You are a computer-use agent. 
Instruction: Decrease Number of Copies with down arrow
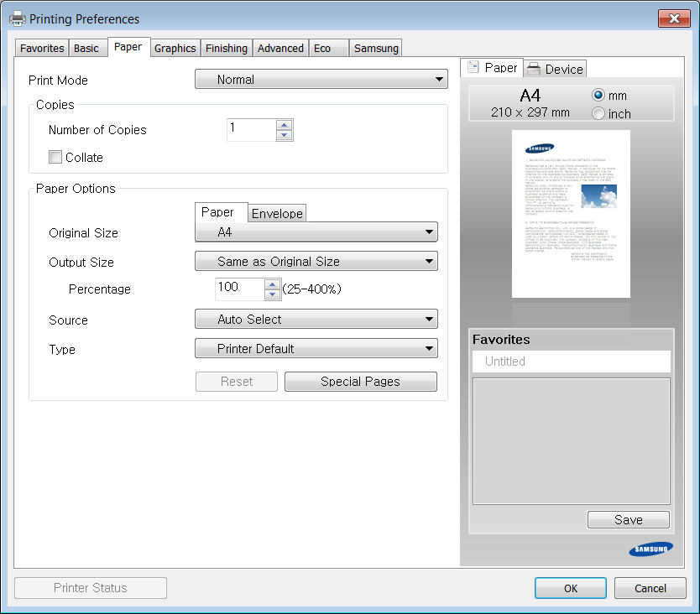coord(285,135)
